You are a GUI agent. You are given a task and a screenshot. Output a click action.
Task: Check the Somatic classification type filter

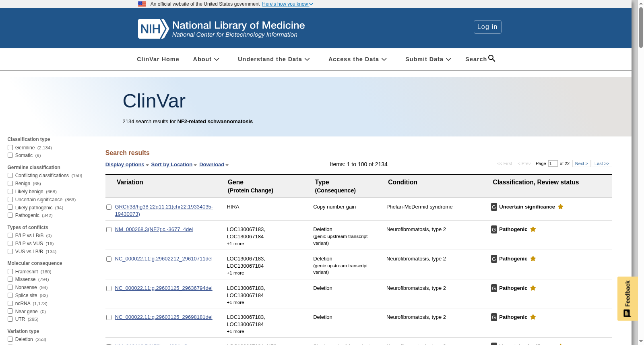coord(10,155)
